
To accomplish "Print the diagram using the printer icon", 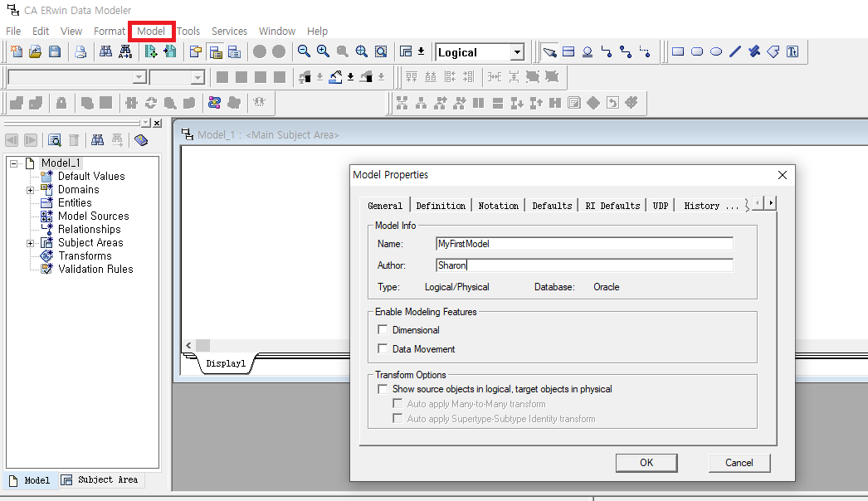I will pos(80,52).
